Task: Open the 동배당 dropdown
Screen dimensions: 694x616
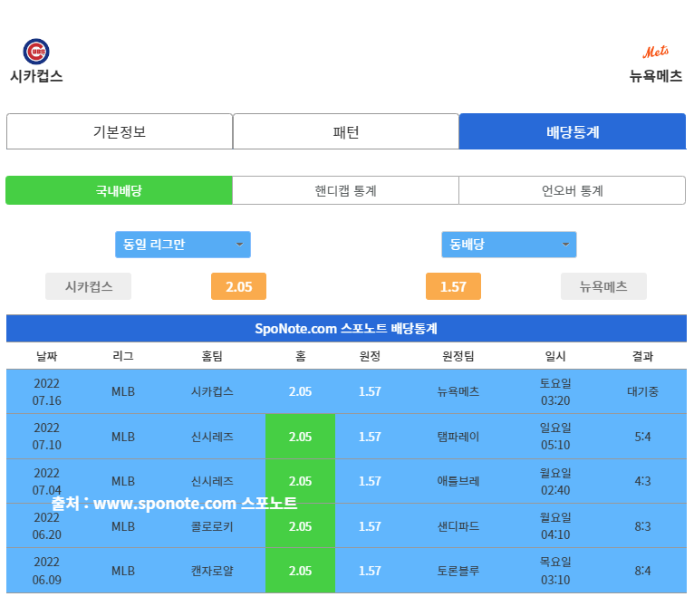Action: coord(509,245)
